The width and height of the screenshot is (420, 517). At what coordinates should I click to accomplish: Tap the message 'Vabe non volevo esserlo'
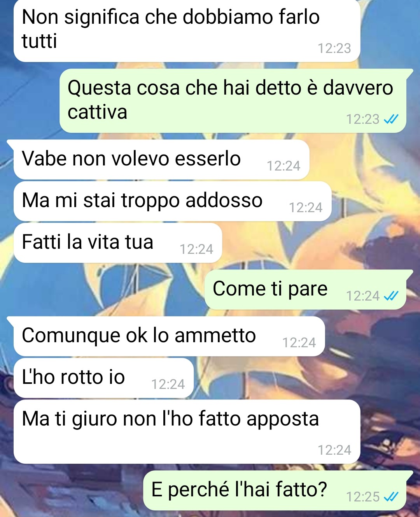tap(161, 160)
